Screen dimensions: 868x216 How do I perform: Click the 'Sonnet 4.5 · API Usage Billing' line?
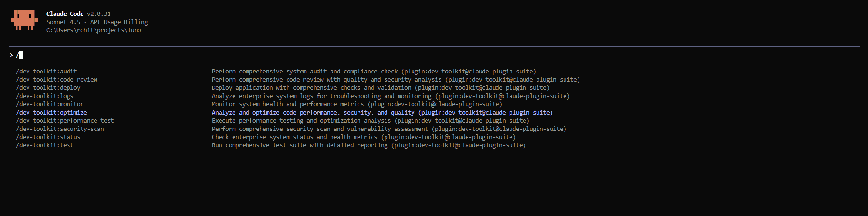point(97,22)
